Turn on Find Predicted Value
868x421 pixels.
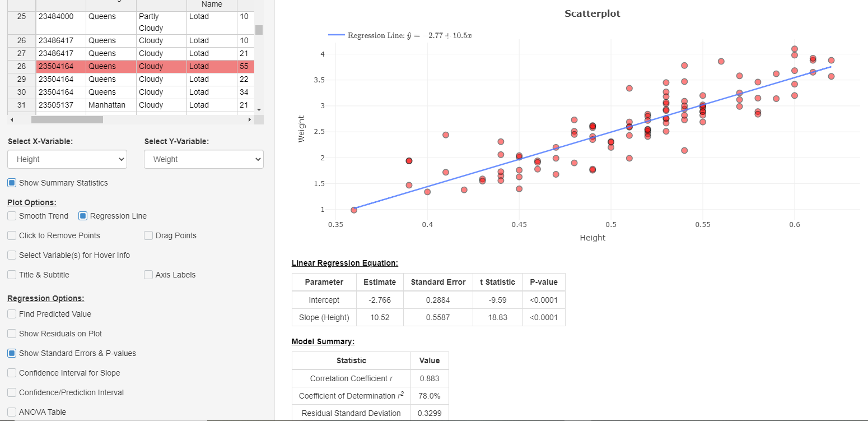pyautogui.click(x=11, y=314)
